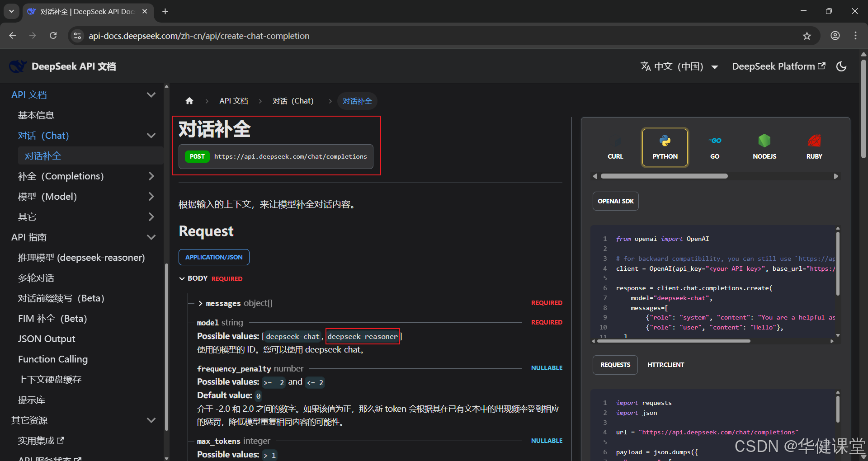The width and height of the screenshot is (868, 461).
Task: Click the language tabs horizontal scrollbar
Action: tap(664, 176)
